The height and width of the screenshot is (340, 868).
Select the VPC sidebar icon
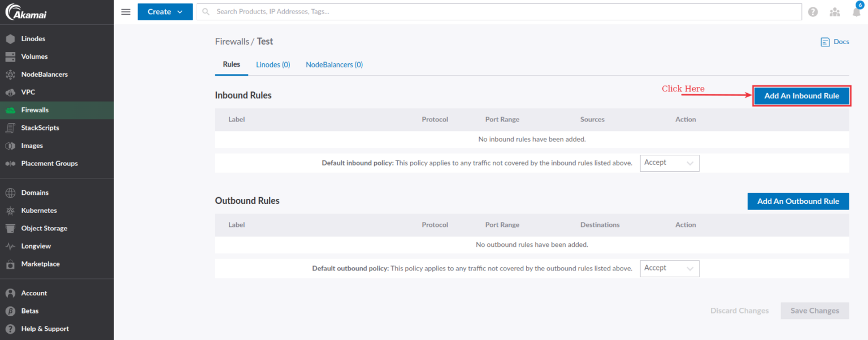10,92
